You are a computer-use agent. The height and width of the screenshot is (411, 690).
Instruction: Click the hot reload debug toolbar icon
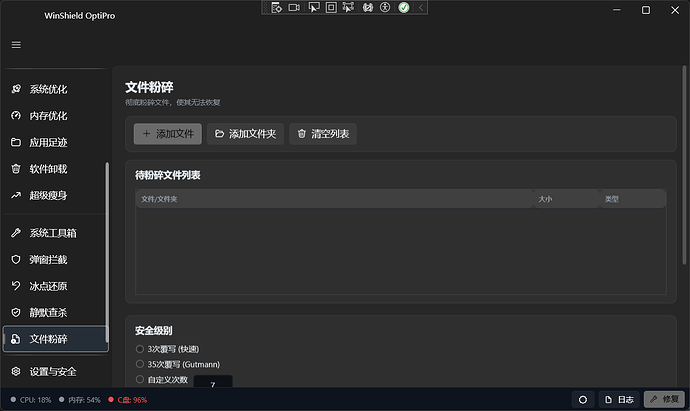(368, 7)
